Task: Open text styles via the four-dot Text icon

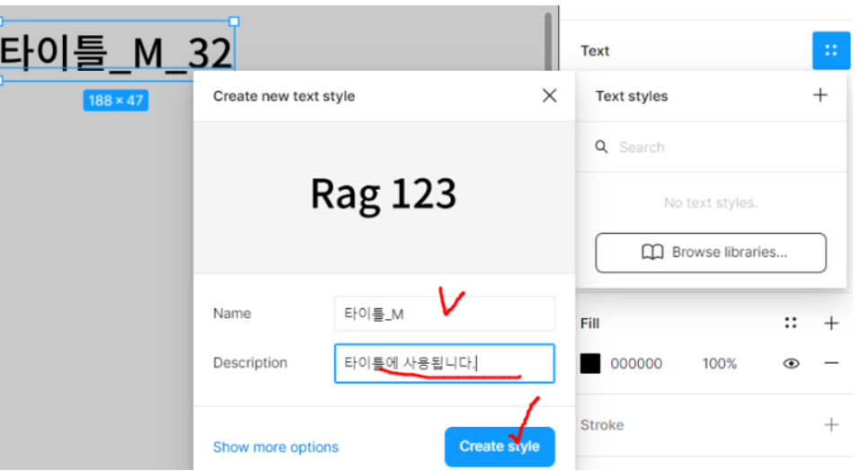Action: point(831,50)
